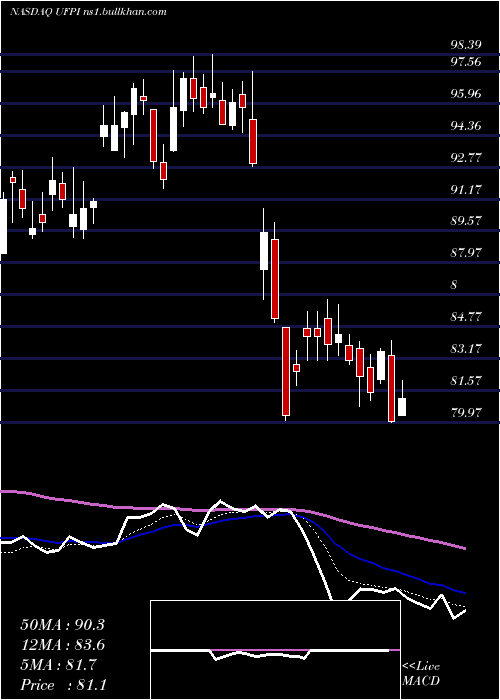
Task: Click the Price : 81.1 readout
Action: (62, 685)
